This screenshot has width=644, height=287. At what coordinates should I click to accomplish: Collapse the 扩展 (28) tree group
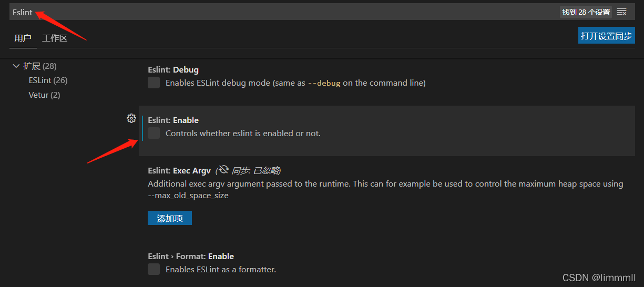click(x=16, y=66)
